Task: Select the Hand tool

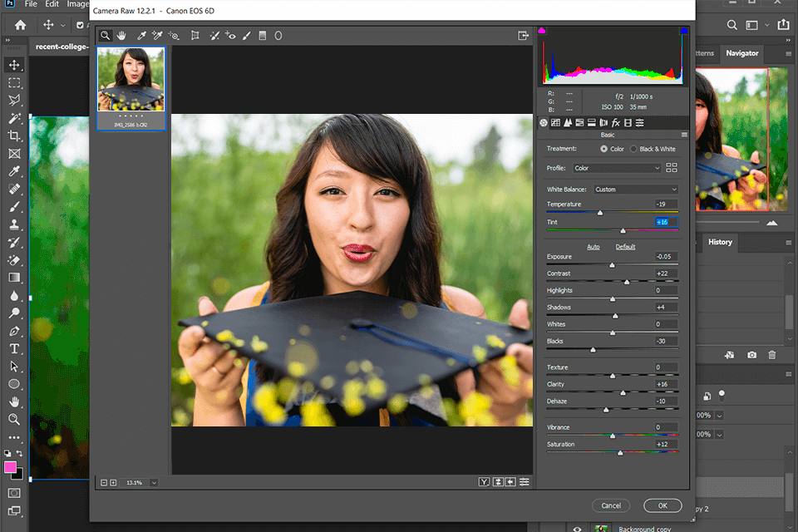Action: [x=121, y=35]
